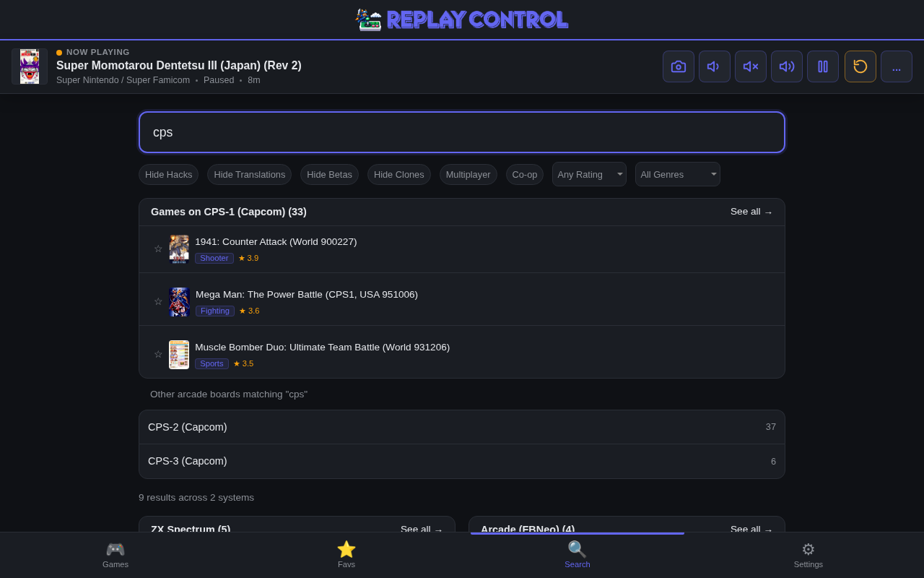Click the pause button icon
Image resolution: width=924 pixels, height=578 pixels.
coord(823,66)
